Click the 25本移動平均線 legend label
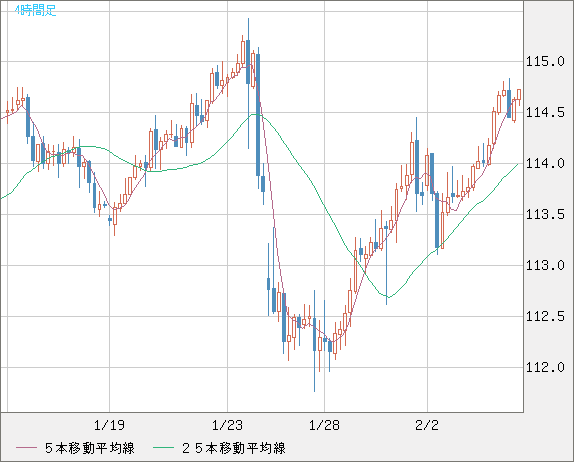Screen dimensions: 574x462 click(234, 448)
